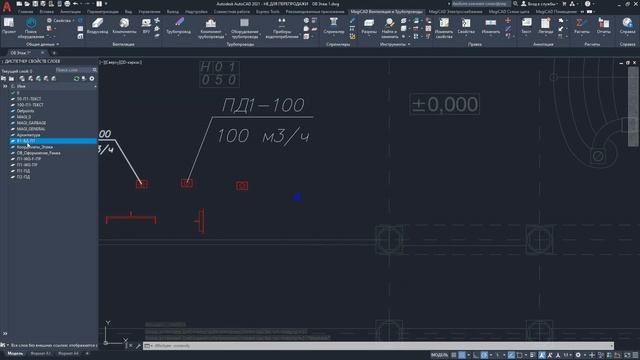The width and height of the screenshot is (640, 360).
Task: Toggle МОДЕЛЬ model space in status bar
Action: [439, 355]
